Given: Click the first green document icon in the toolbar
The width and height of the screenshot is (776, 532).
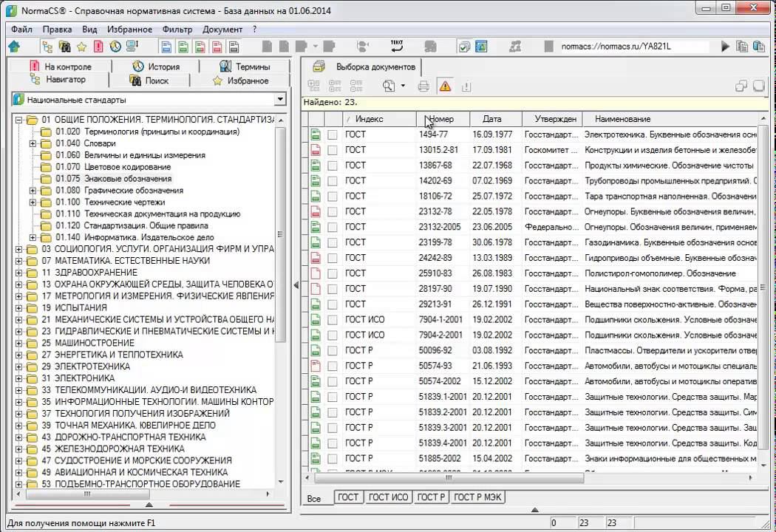Looking at the screenshot, I should 183,47.
